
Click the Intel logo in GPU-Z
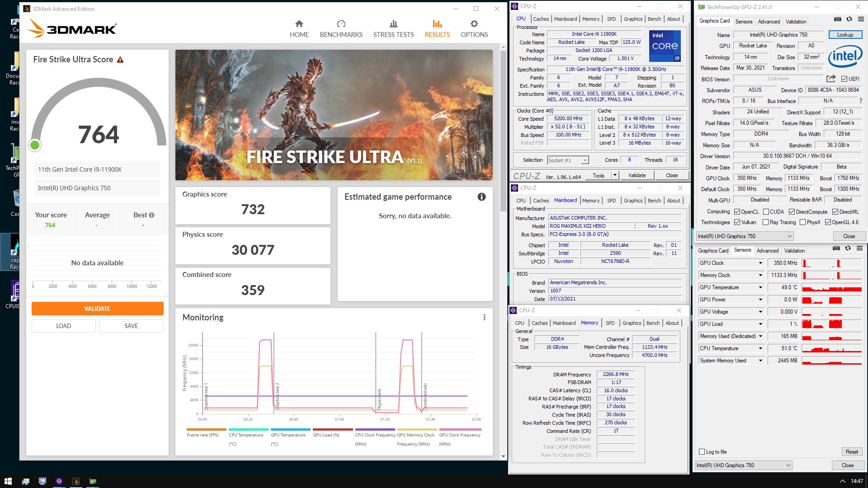(x=845, y=56)
